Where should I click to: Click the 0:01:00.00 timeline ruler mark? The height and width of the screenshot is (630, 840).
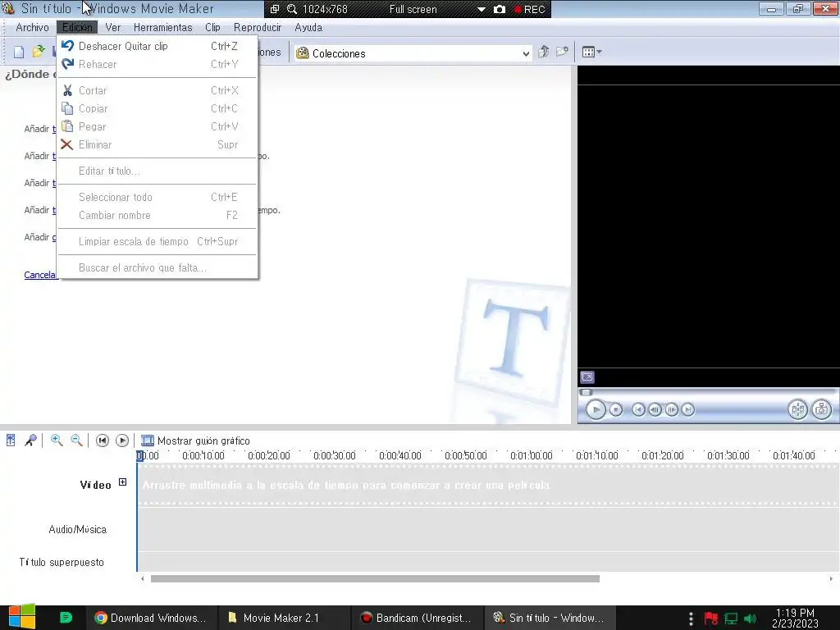pyautogui.click(x=531, y=455)
